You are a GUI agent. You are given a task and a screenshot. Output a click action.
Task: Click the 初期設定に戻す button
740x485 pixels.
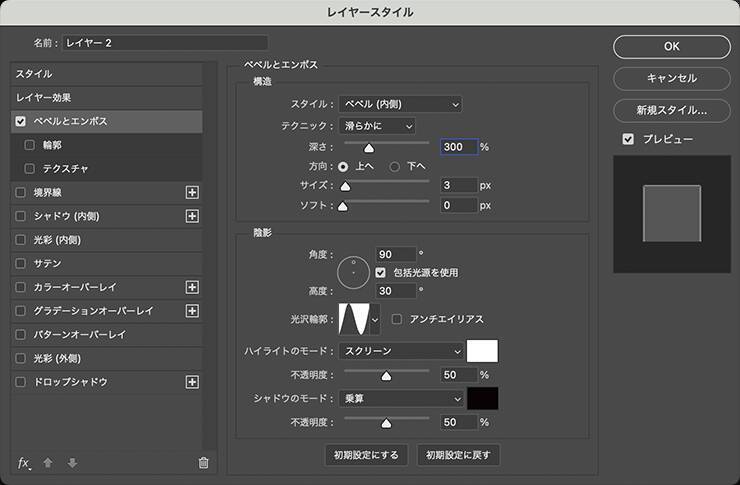[x=458, y=455]
